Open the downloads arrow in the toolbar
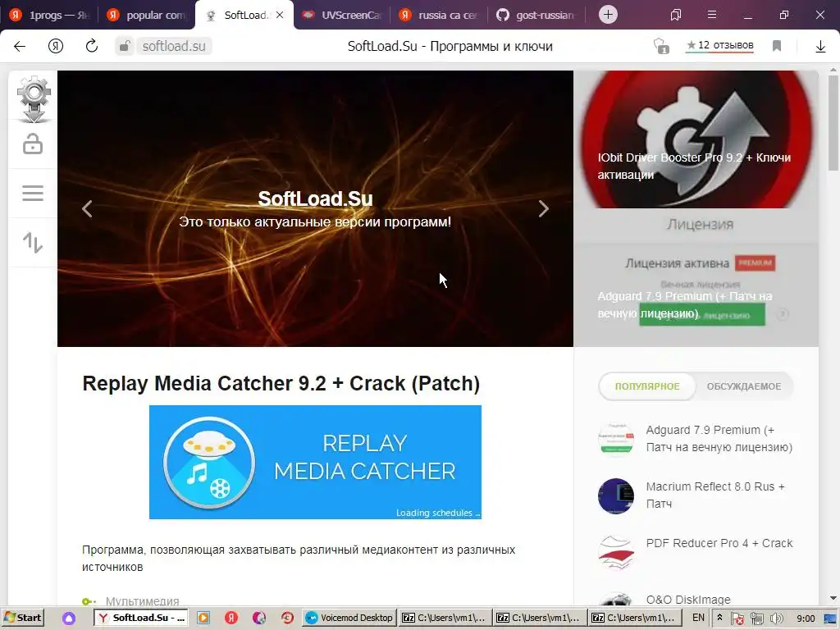This screenshot has width=840, height=630. click(x=820, y=47)
